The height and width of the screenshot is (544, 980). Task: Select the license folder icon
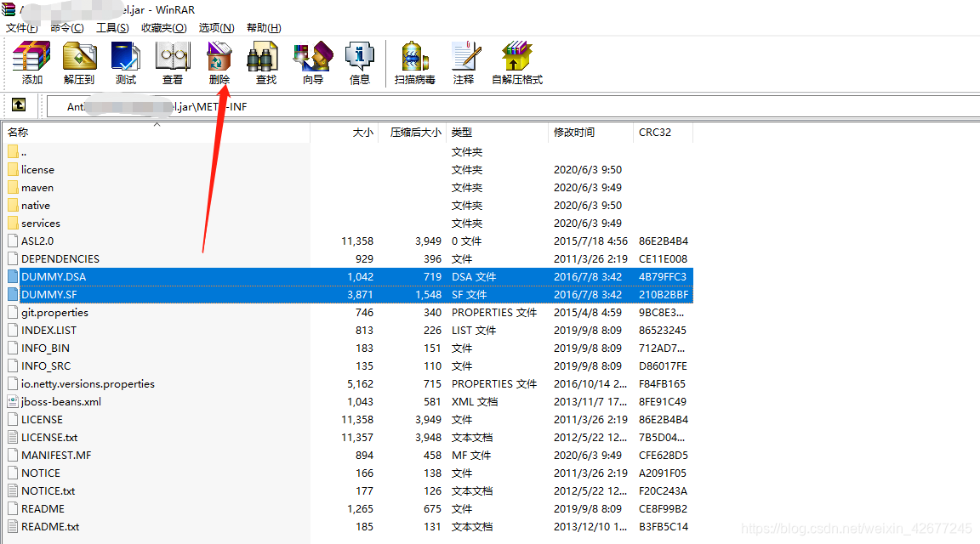click(13, 169)
